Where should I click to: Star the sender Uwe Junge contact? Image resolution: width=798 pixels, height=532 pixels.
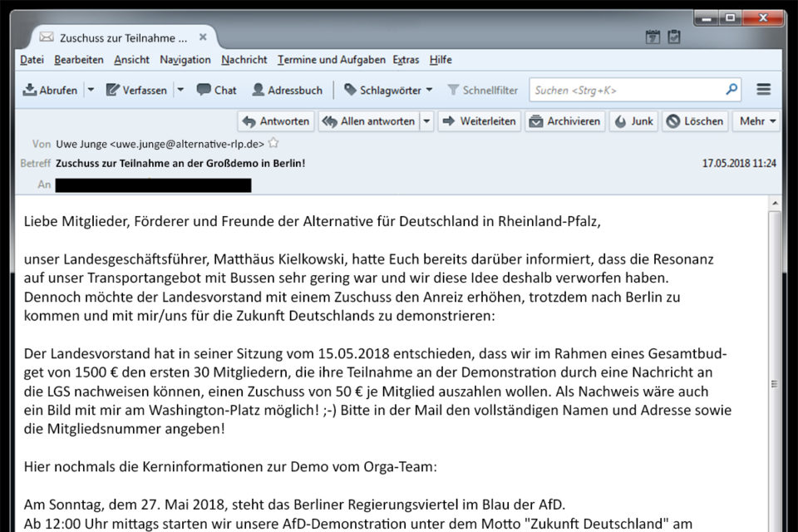coord(273,142)
